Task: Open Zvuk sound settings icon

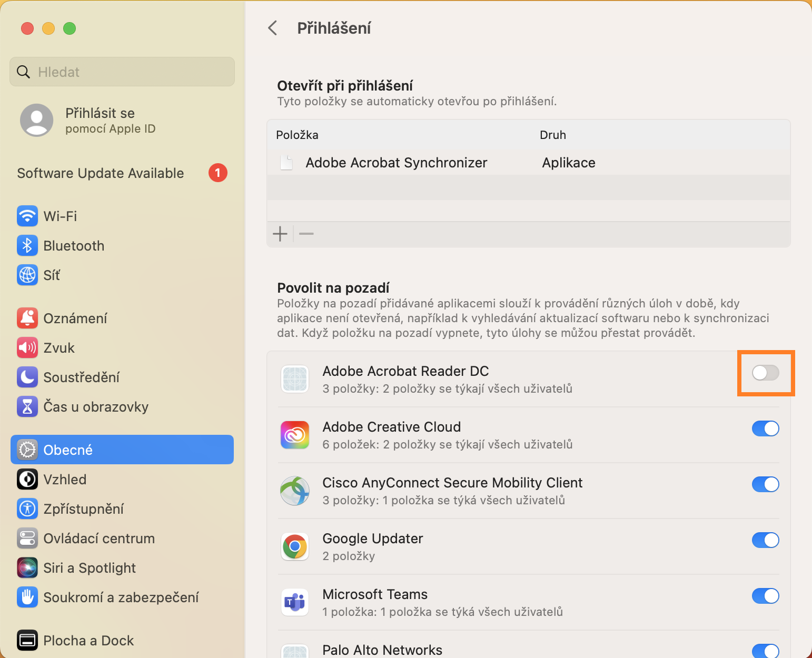Action: tap(27, 347)
